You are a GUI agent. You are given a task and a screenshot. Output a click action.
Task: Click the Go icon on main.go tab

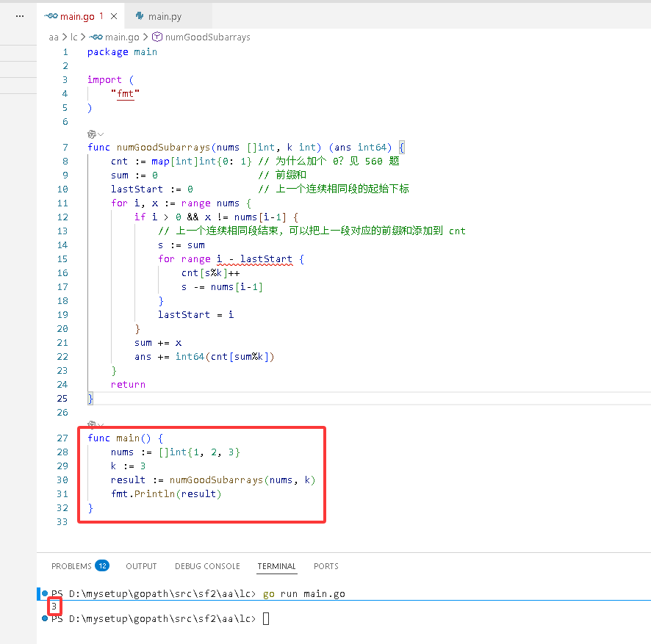pos(51,15)
